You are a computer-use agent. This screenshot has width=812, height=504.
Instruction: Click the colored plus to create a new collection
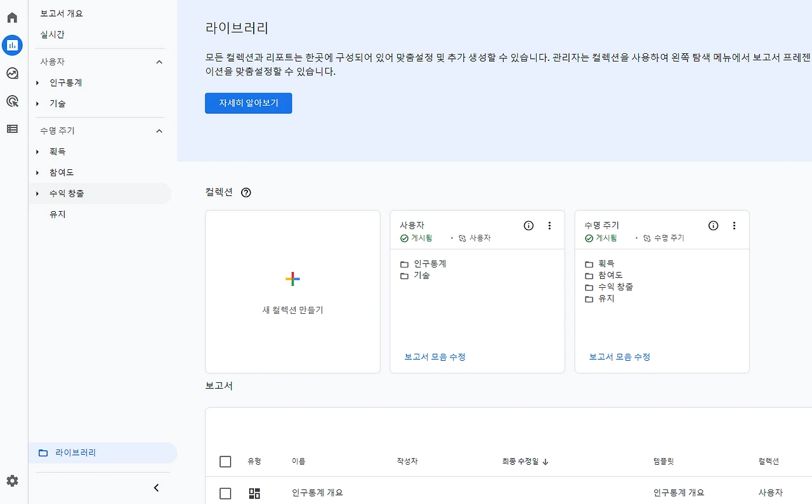[x=292, y=278]
